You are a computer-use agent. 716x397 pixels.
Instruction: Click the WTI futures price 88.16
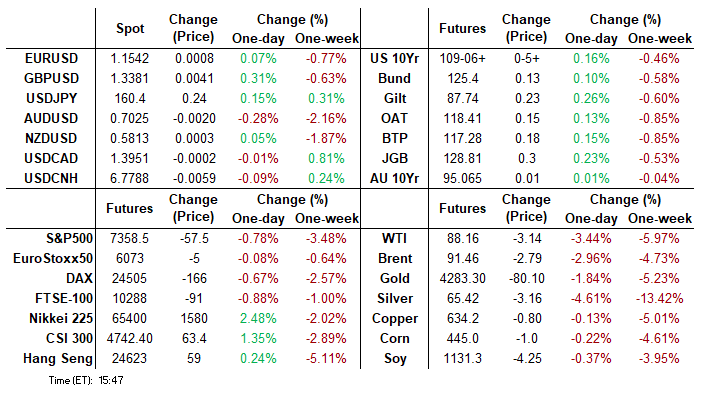[x=463, y=238]
